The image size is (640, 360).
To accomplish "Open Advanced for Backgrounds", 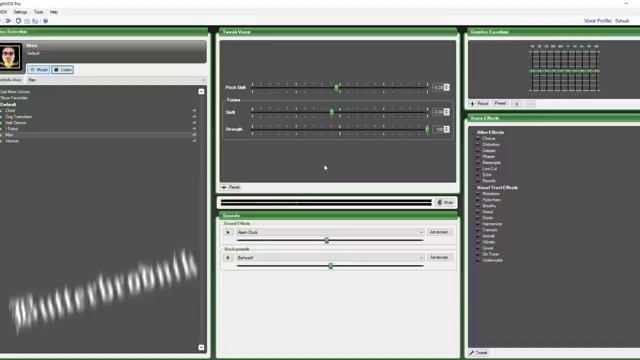I will click(x=439, y=258).
